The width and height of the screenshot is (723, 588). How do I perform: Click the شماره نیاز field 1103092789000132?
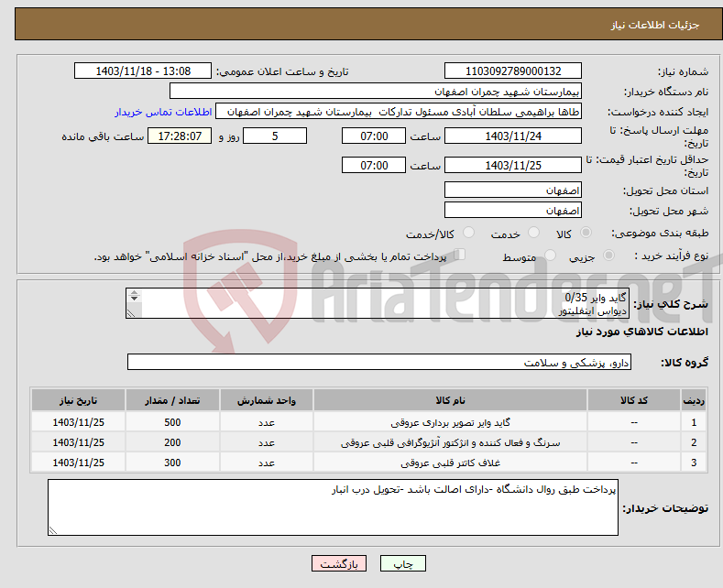(513, 71)
